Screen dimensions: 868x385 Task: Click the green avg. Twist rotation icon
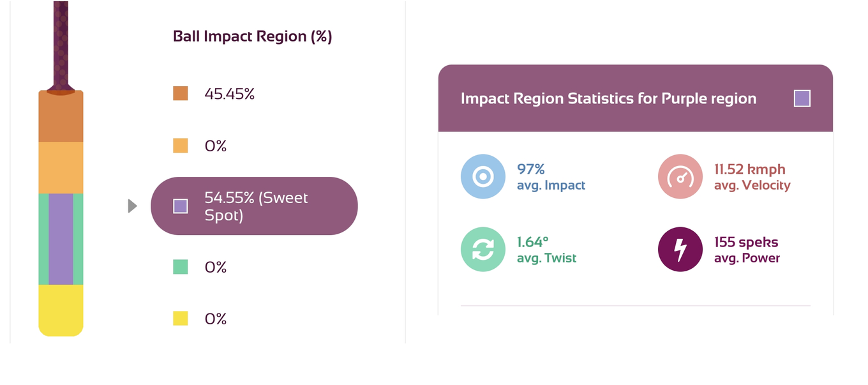pos(483,250)
